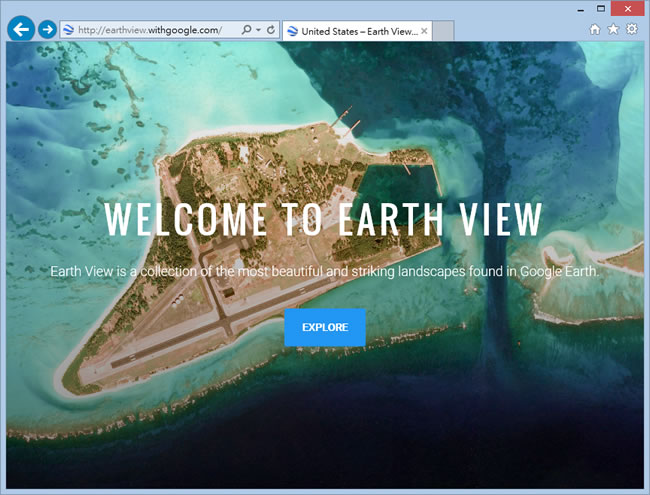The height and width of the screenshot is (495, 650).
Task: Expand the address bar autocomplete dropdown arrow
Action: (x=258, y=31)
